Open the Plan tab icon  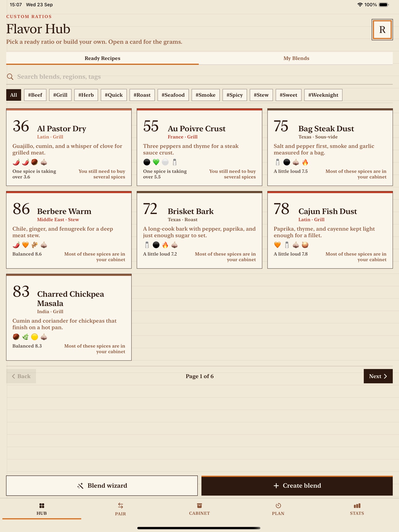pos(278,506)
